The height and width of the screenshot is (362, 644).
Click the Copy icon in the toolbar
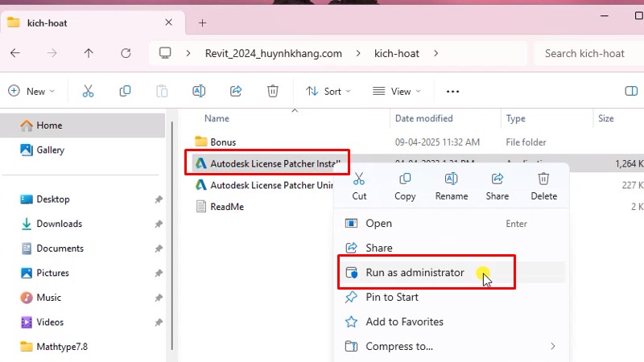click(x=125, y=91)
